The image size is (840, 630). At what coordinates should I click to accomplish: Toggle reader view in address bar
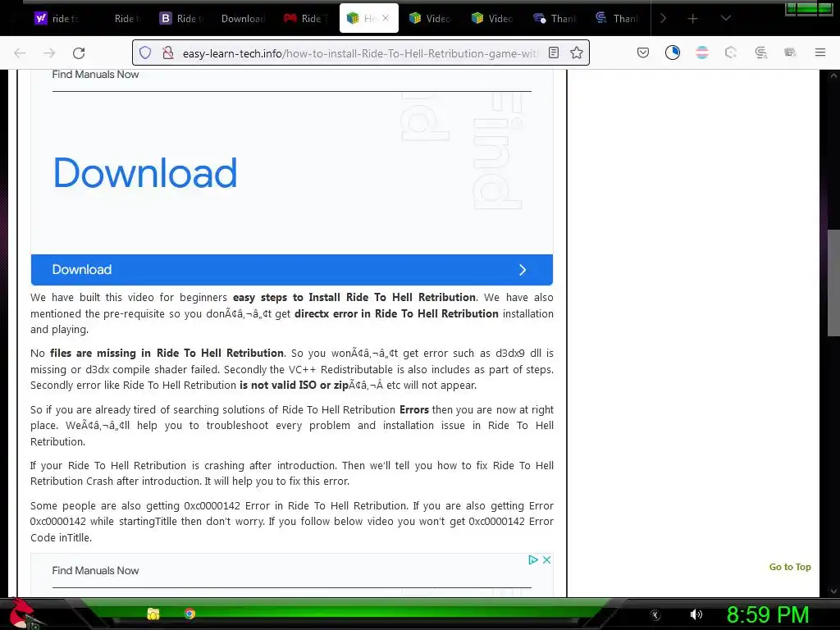[x=554, y=52]
